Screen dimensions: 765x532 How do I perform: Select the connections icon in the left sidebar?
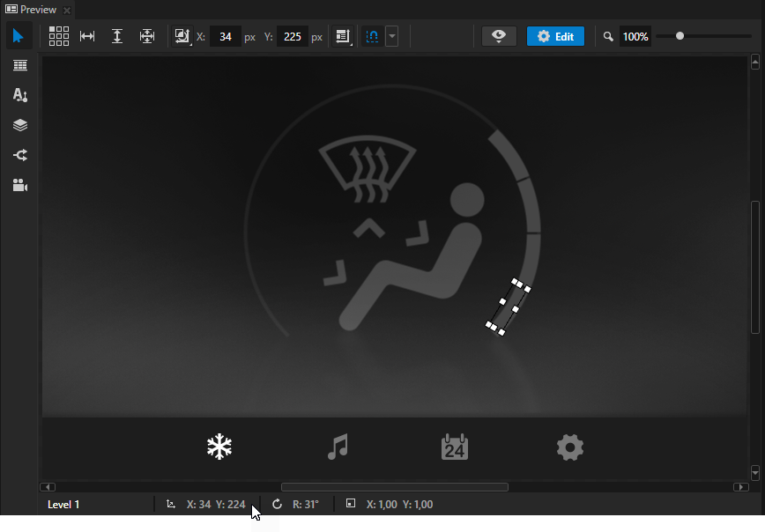pyautogui.click(x=19, y=154)
